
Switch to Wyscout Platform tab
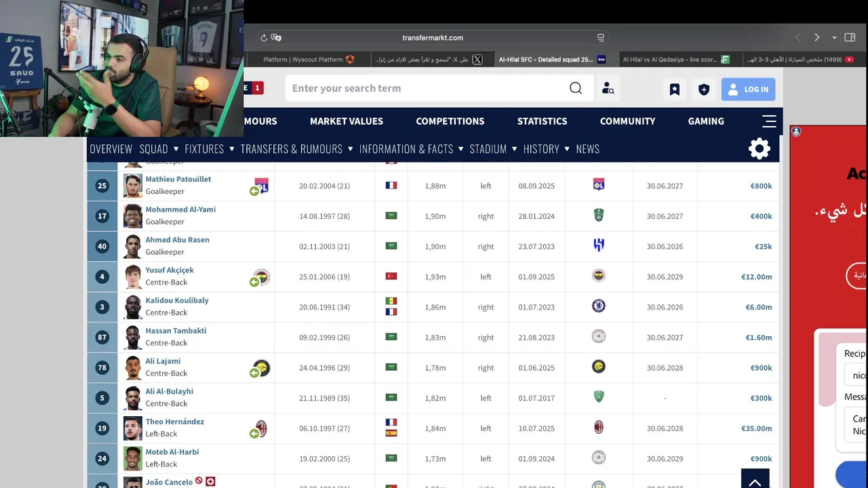coord(309,60)
